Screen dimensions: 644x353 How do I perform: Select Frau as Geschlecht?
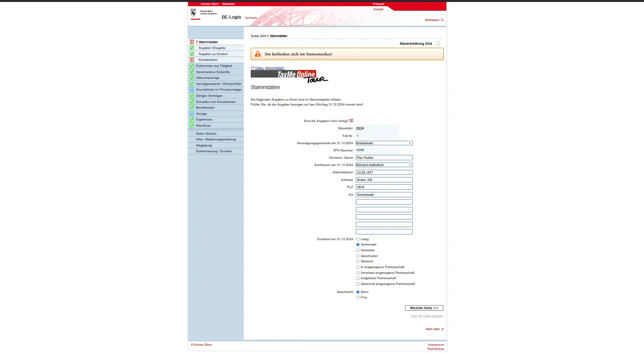[358, 298]
